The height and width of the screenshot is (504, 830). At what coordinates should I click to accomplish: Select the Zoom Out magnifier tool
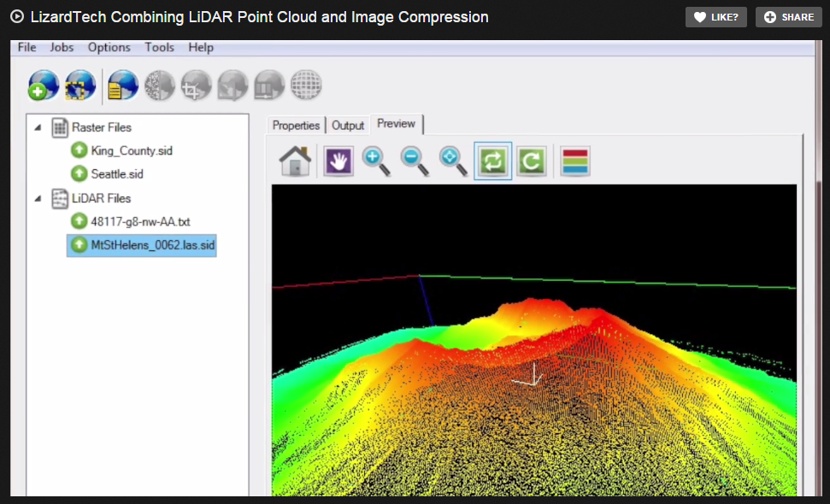[x=415, y=161]
